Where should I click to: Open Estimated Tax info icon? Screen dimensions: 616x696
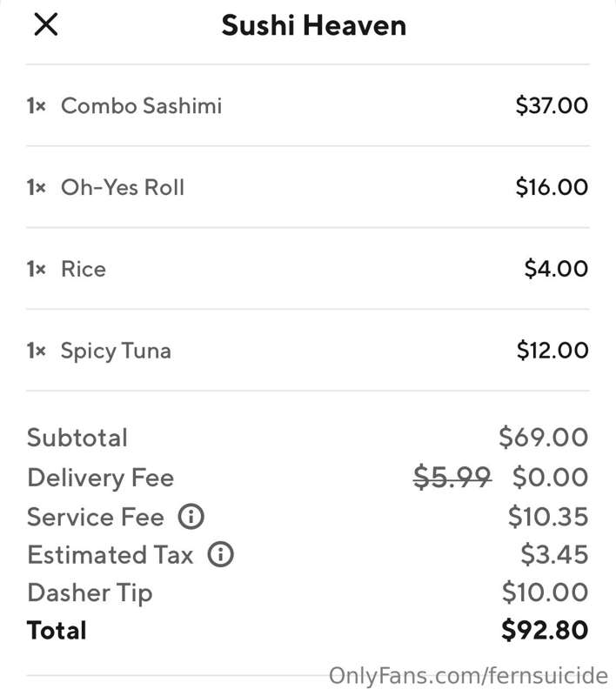click(221, 554)
